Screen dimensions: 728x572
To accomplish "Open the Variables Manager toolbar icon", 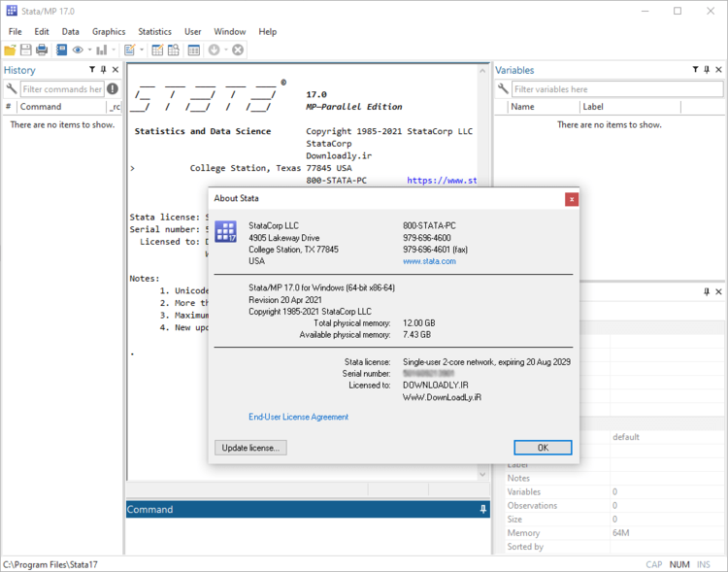I will [194, 50].
